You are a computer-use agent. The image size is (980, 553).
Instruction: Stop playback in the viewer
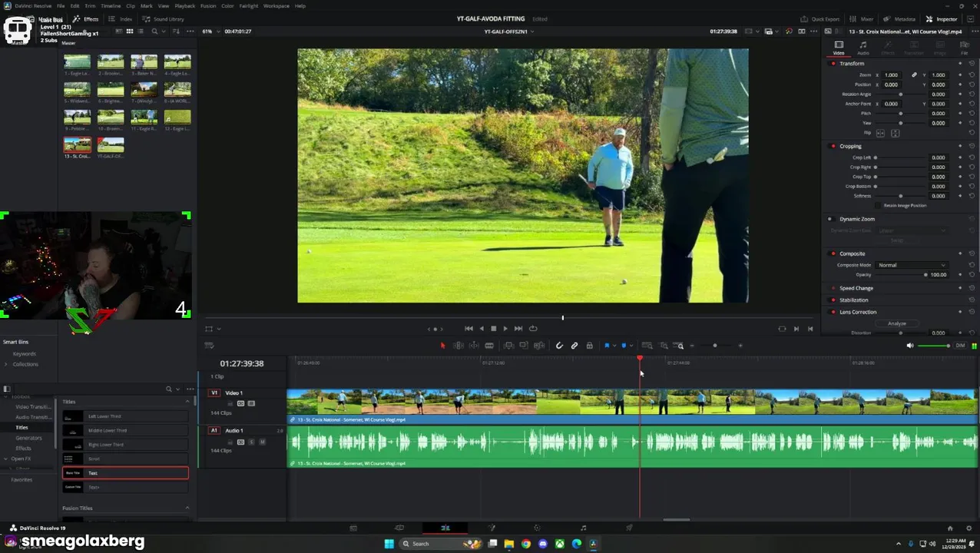click(x=493, y=329)
